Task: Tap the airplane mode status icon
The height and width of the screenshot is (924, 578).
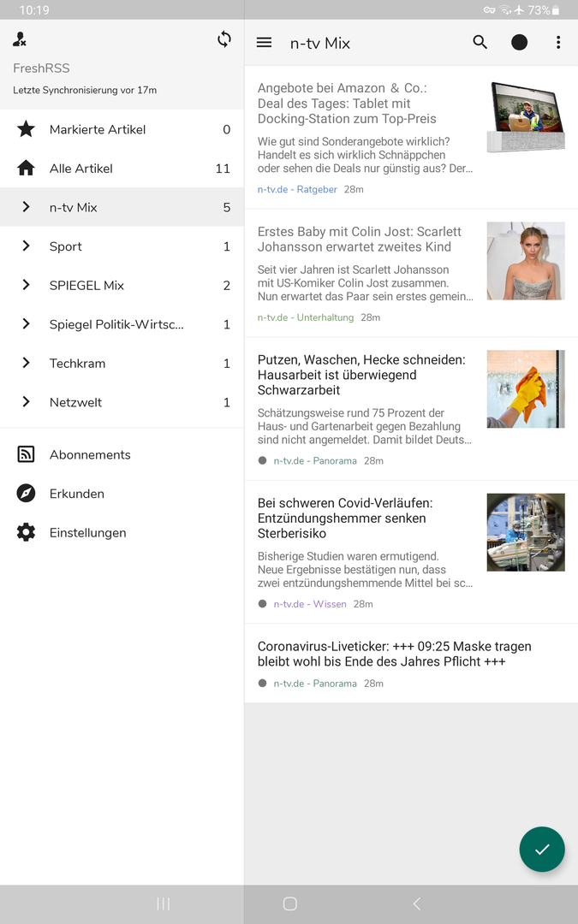Action: 519,10
